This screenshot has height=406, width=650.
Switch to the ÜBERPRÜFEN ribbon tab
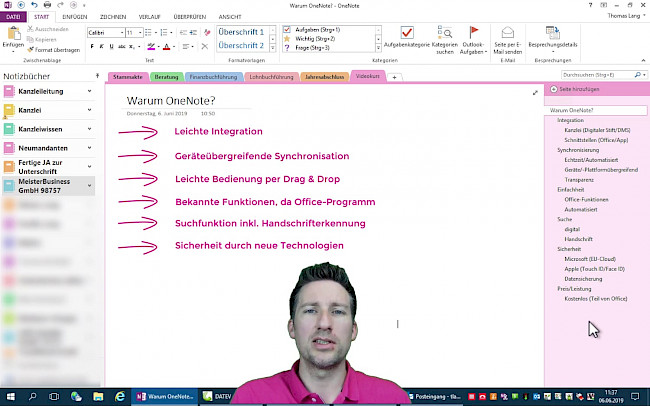(x=190, y=17)
